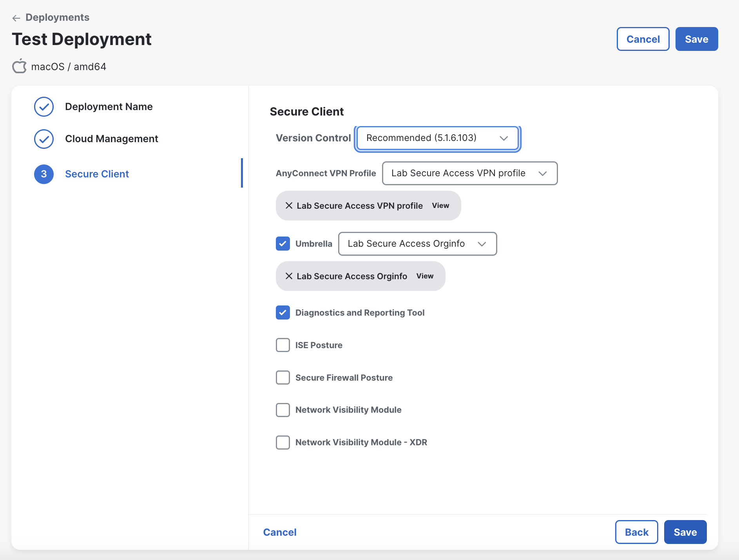Screen dimensions: 739x560
Task: Click the Cloud Management completed checkmark icon
Action: pyautogui.click(x=44, y=139)
